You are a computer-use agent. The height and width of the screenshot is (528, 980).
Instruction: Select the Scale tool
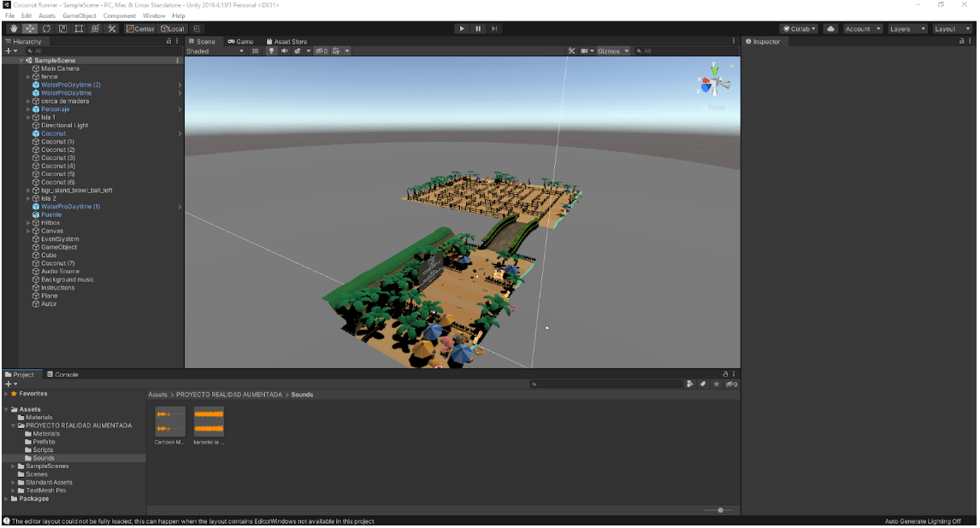click(x=62, y=28)
